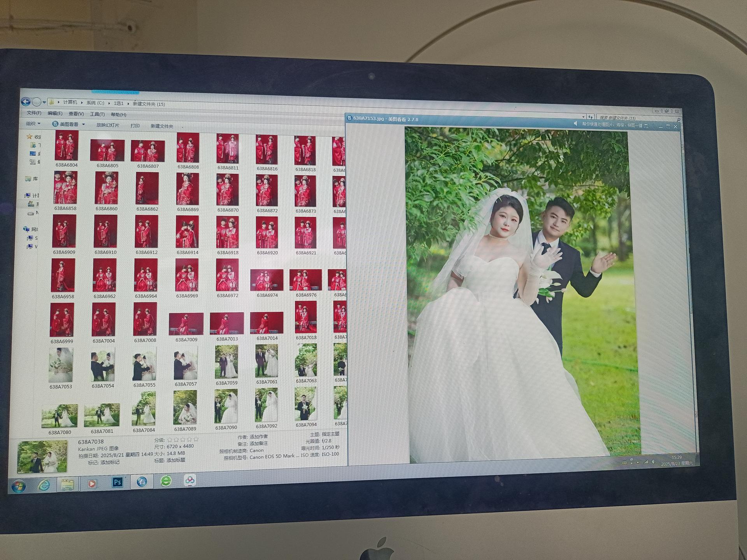747x560 pixels.
Task: Select the thumbnail 638A6804
Action: (67, 145)
